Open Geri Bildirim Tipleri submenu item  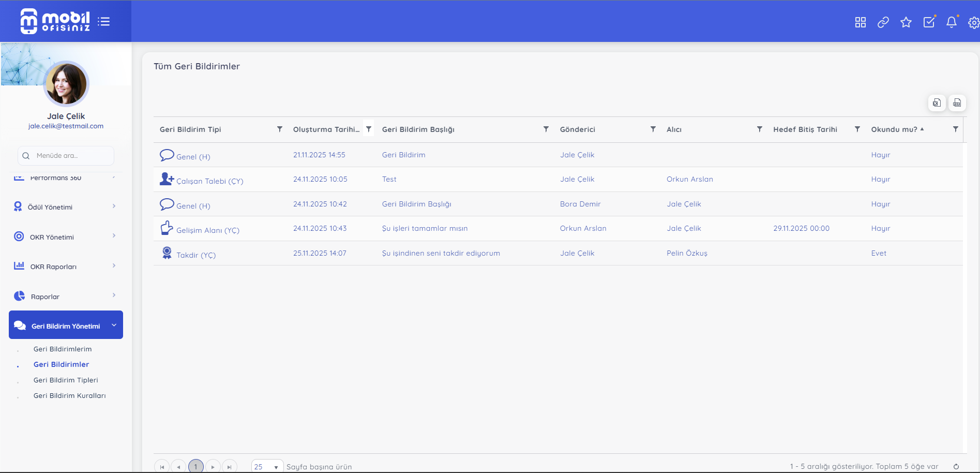[x=66, y=380]
